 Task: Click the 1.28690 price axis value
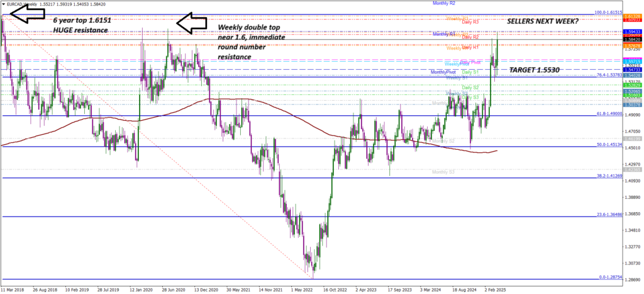[631, 281]
